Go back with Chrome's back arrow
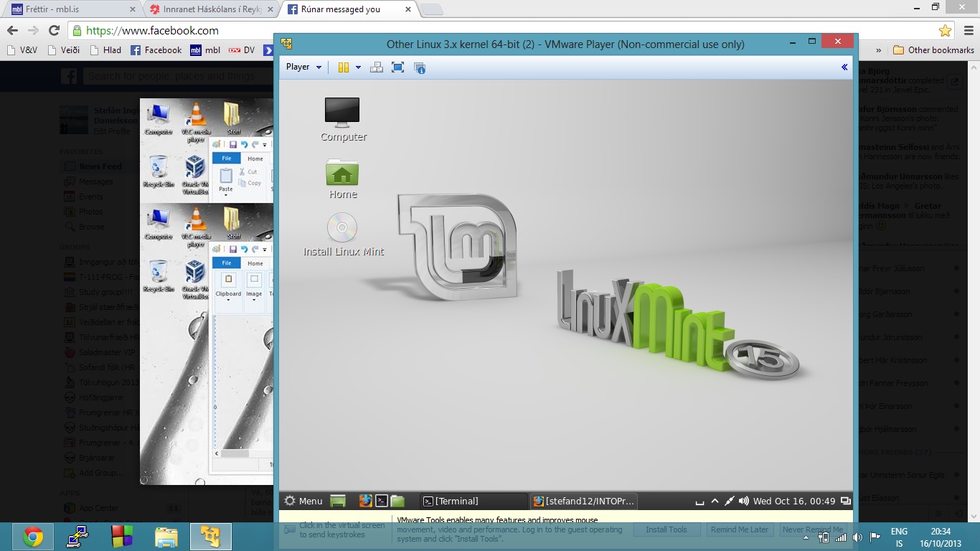 tap(12, 31)
